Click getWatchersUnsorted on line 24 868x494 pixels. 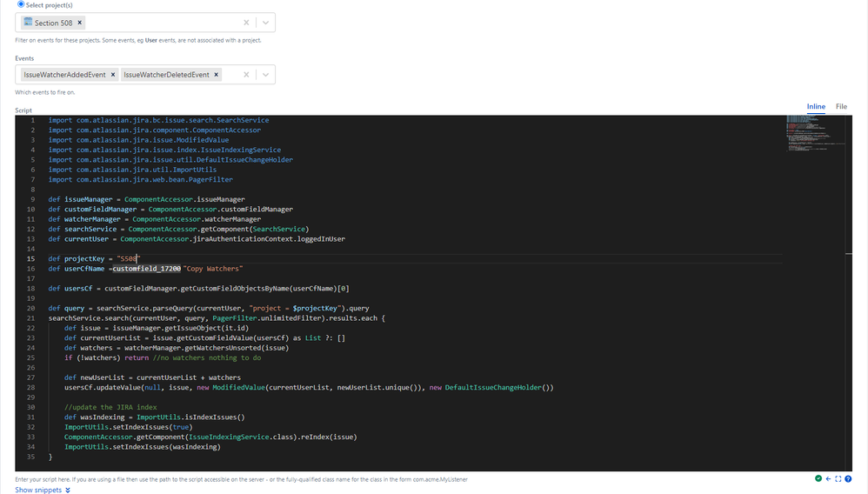tap(224, 348)
